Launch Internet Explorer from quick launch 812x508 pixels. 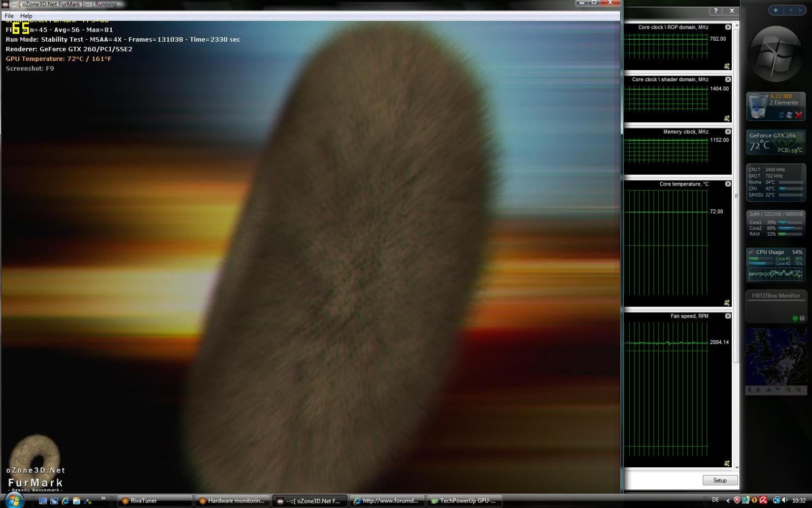pyautogui.click(x=65, y=501)
